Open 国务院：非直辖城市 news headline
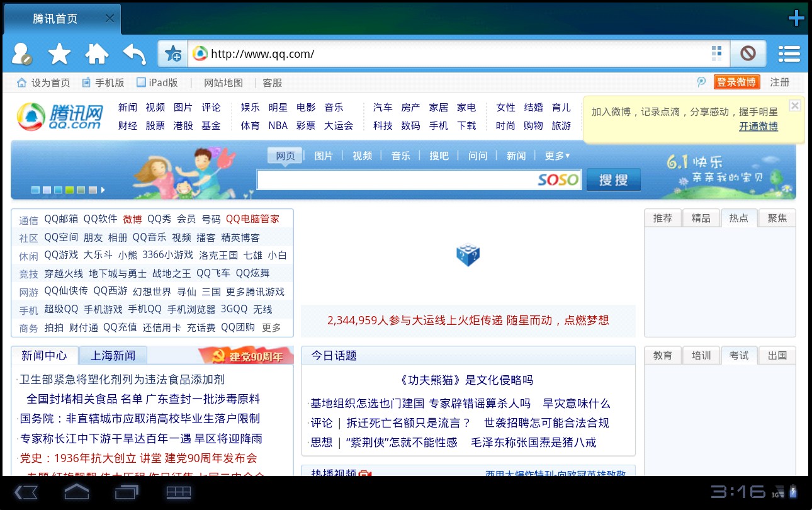This screenshot has height=510, width=812. (140, 418)
